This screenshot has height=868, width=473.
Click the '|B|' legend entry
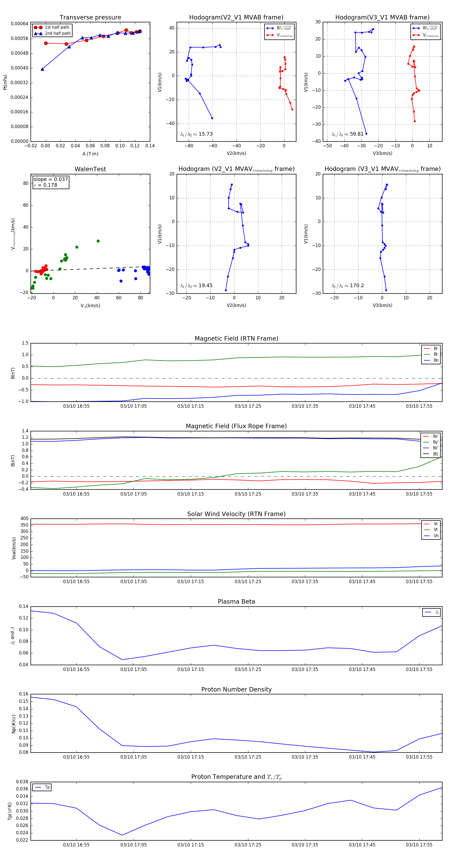coord(431,454)
